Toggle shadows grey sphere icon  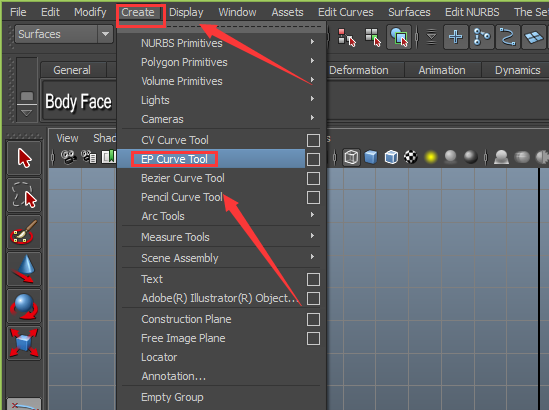451,157
